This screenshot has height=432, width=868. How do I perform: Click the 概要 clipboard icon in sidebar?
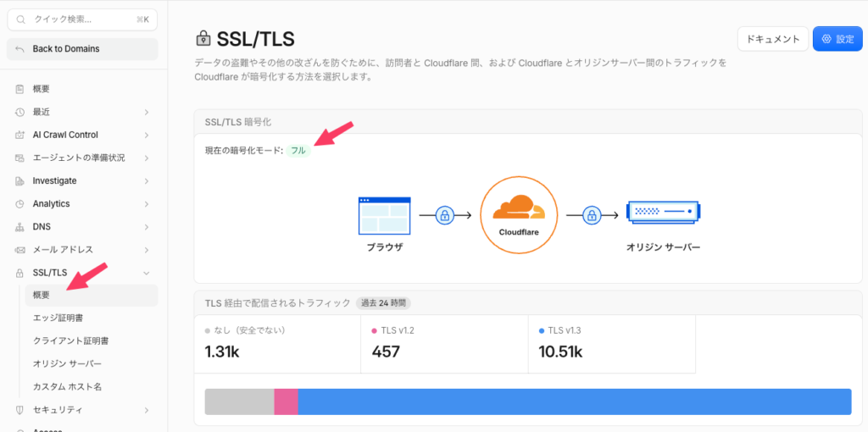click(20, 88)
